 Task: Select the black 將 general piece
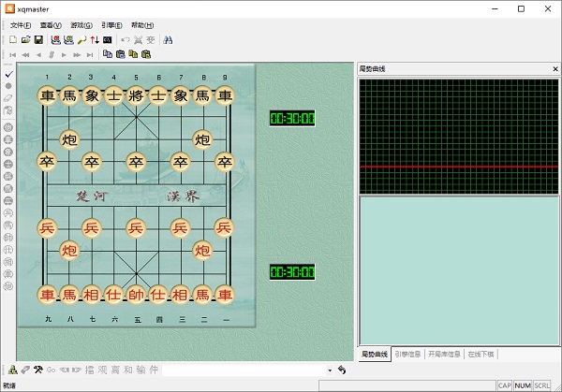tap(136, 95)
